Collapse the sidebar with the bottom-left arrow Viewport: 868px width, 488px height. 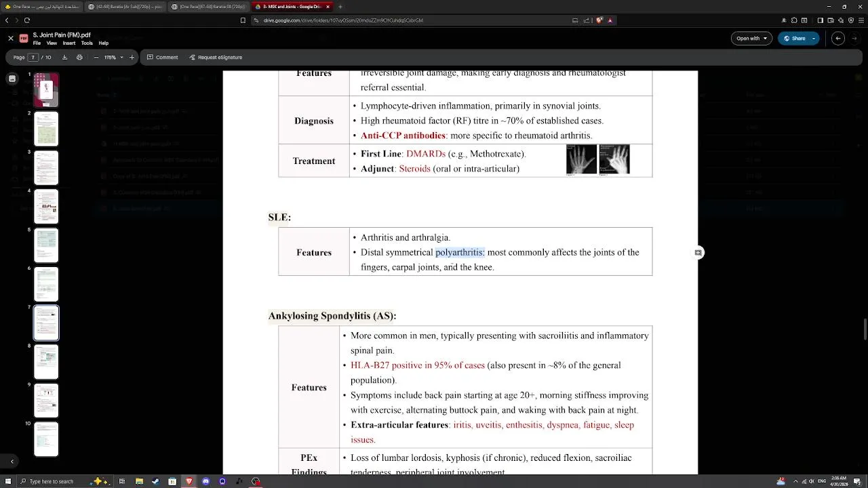pyautogui.click(x=12, y=462)
